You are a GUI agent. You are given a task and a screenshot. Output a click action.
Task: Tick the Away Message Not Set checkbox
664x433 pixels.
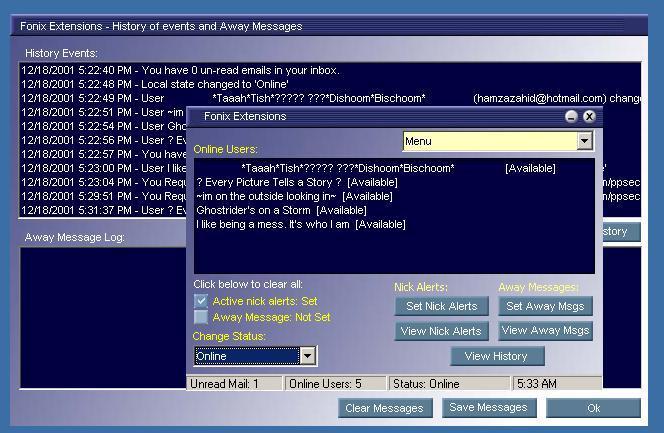201,317
